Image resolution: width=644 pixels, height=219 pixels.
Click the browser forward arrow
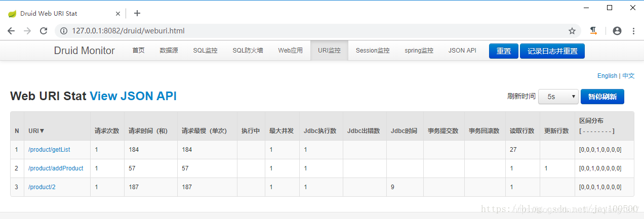(27, 31)
